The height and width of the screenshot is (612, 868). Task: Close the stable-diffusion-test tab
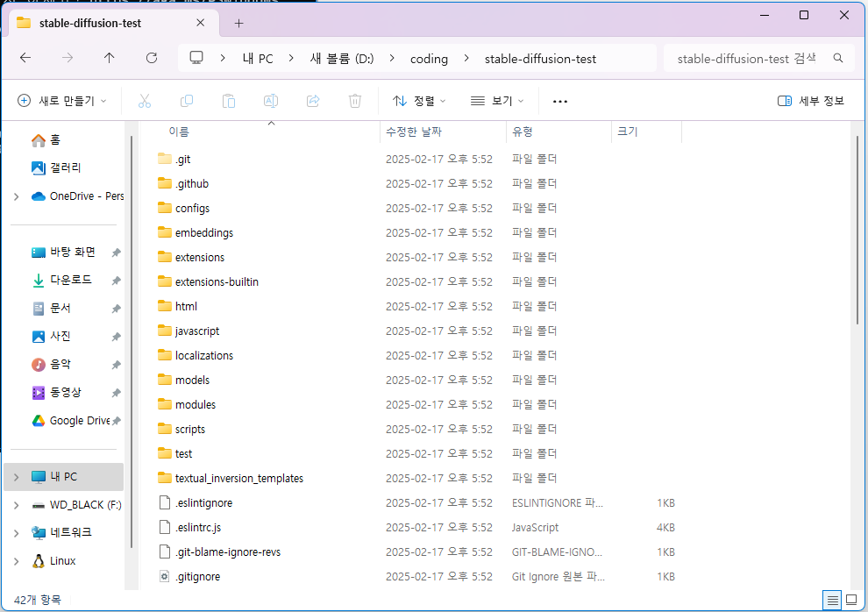pos(201,23)
